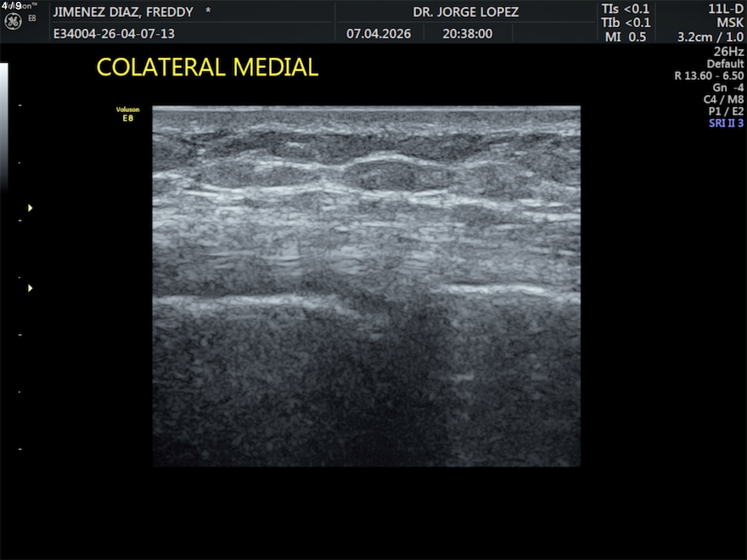Click the yellow Voluson E8 label
Image resolution: width=747 pixels, height=560 pixels.
(x=128, y=114)
